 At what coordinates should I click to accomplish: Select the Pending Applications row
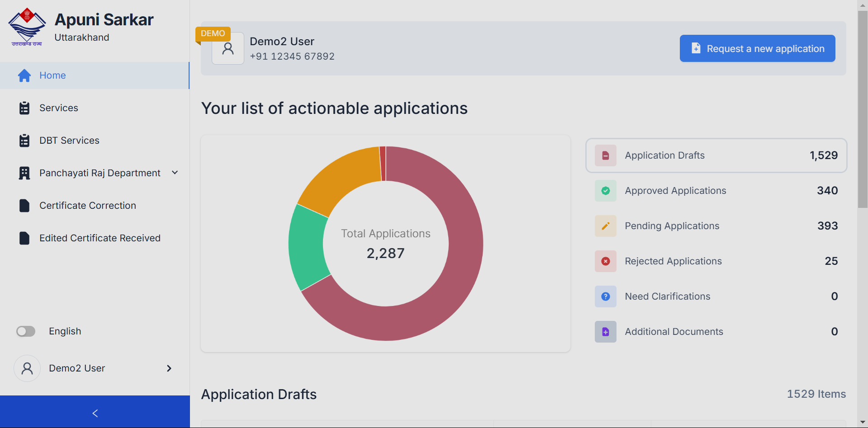click(x=716, y=226)
